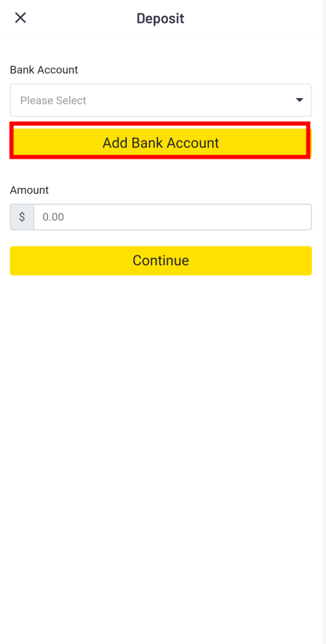Image resolution: width=326 pixels, height=644 pixels.
Task: Click the Deposit page title
Action: pyautogui.click(x=160, y=18)
